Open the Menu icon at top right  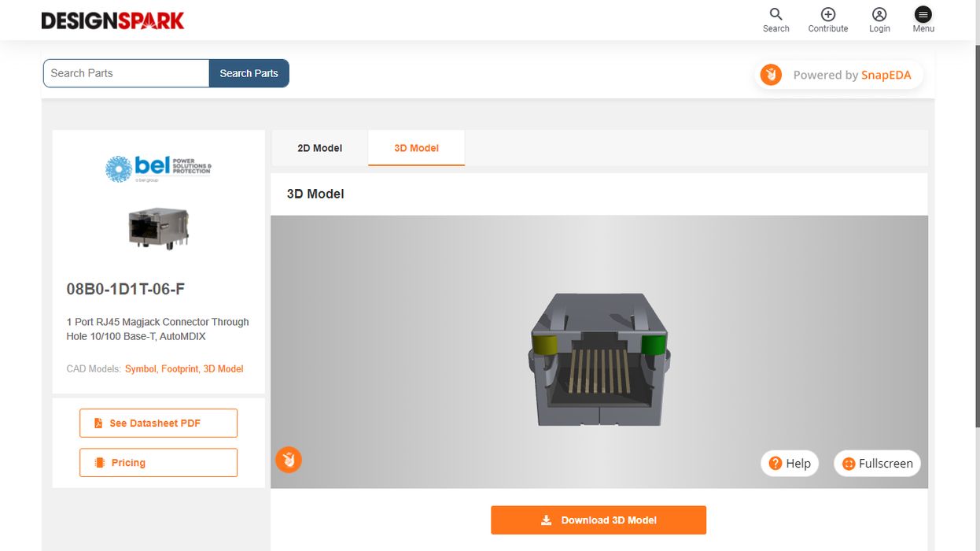pos(923,13)
